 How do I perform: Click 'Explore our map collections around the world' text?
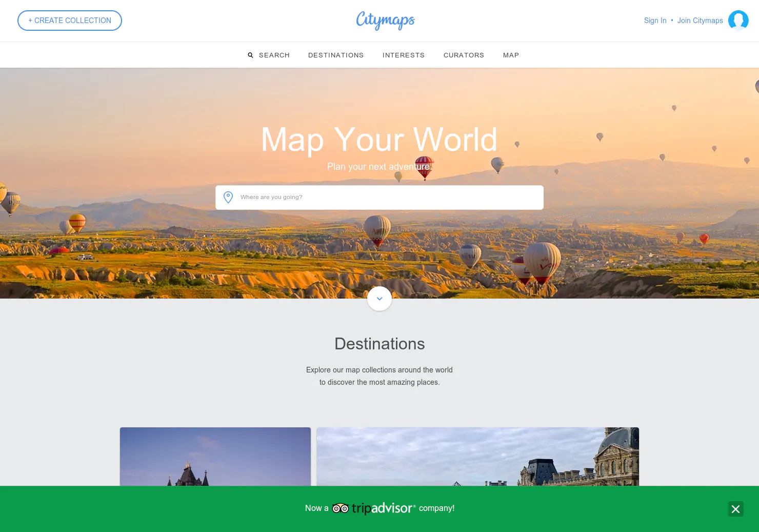[x=379, y=370]
